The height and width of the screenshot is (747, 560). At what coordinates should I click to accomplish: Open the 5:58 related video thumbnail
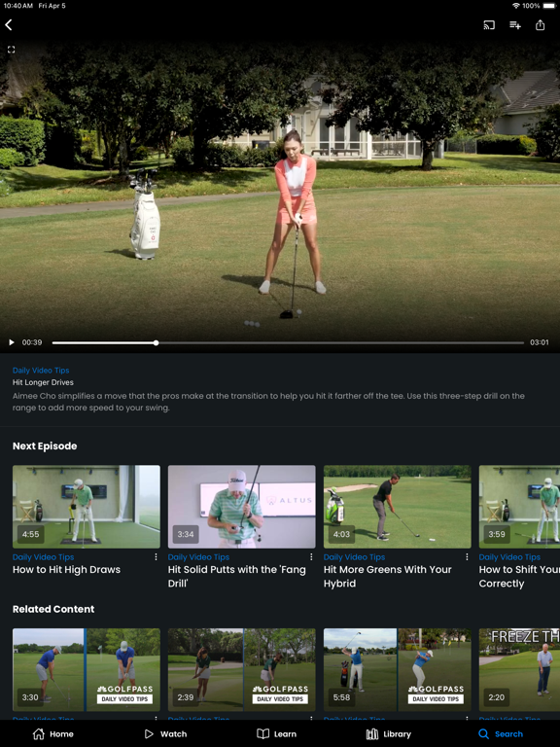coord(397,670)
